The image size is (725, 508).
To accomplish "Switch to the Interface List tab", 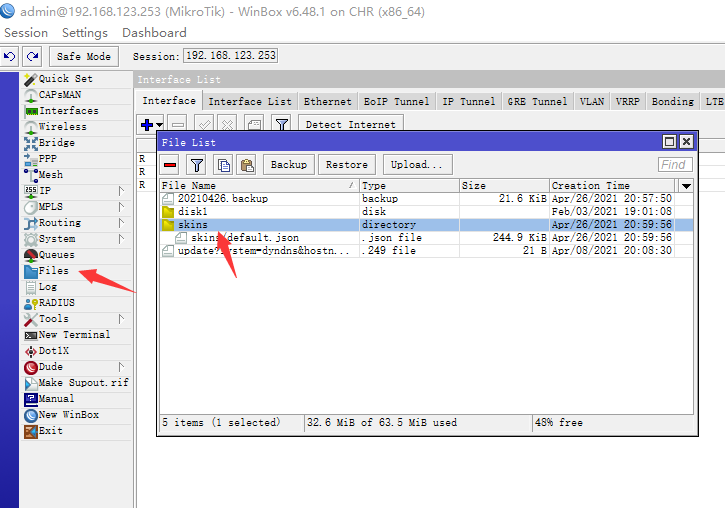I will (250, 101).
